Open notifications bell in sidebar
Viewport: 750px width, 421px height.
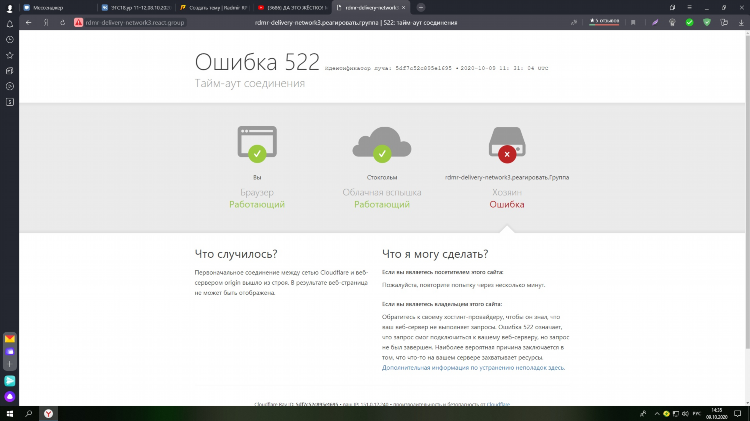point(10,24)
